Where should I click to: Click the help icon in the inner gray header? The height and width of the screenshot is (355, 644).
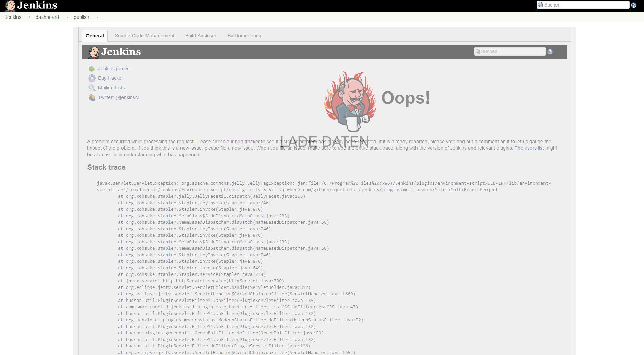(550, 52)
